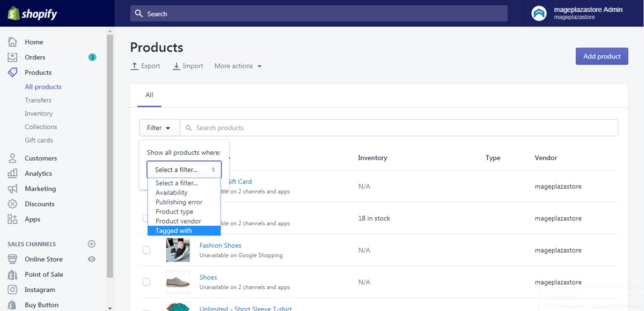The height and width of the screenshot is (311, 644).
Task: Open Marketing in sidebar
Action: (x=40, y=189)
